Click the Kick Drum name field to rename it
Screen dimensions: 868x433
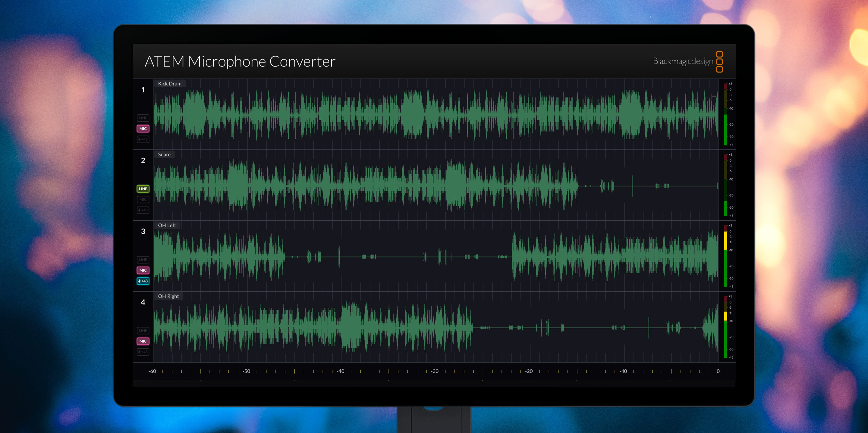click(170, 83)
